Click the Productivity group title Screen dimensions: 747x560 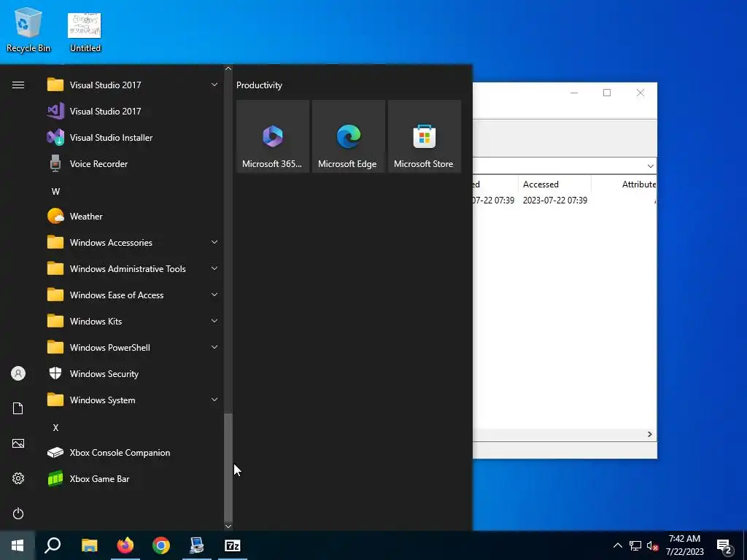(259, 85)
